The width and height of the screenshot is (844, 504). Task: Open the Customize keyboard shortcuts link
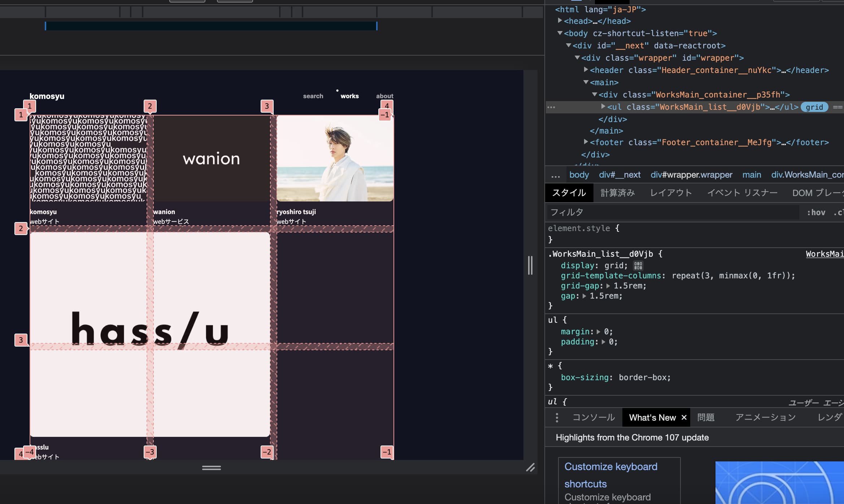click(x=611, y=475)
